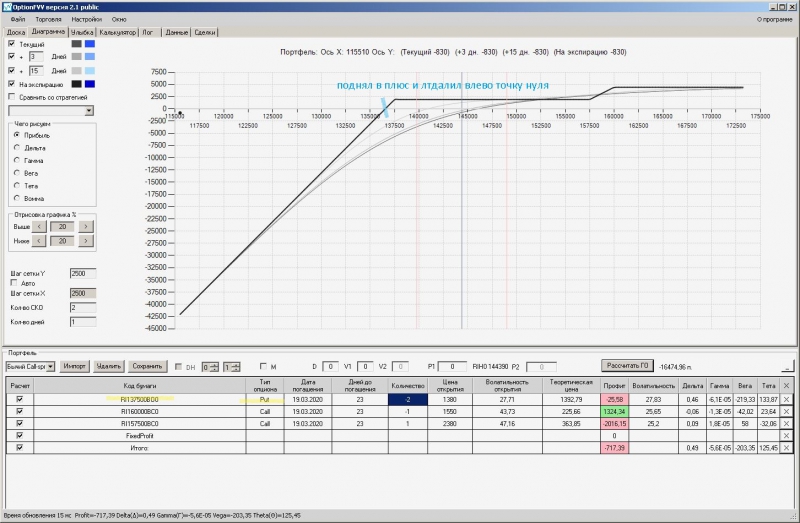
Task: Open the Настройки menu
Action: click(x=87, y=19)
